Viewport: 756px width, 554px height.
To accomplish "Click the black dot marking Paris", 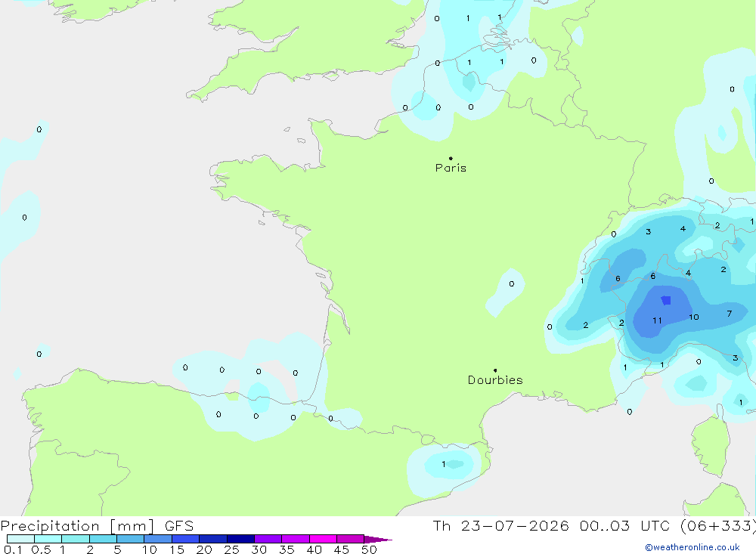I will (x=451, y=158).
